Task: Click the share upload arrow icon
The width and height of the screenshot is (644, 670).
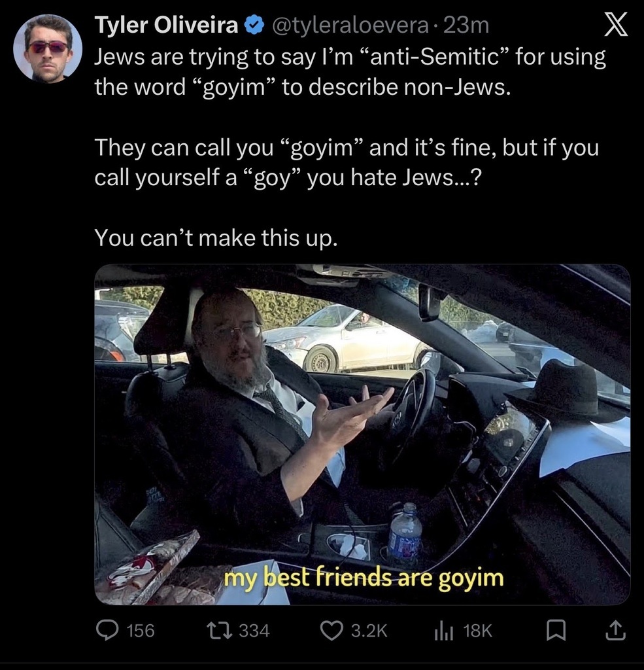Action: pos(615,631)
